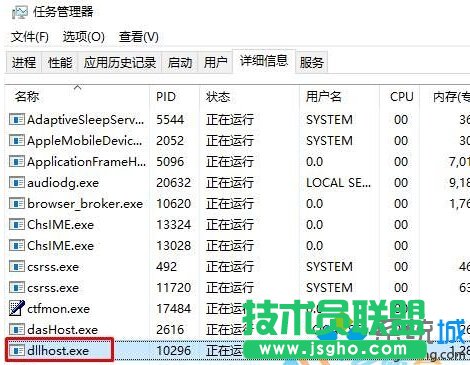
Task: Click PID value 10620
Action: pyautogui.click(x=174, y=204)
